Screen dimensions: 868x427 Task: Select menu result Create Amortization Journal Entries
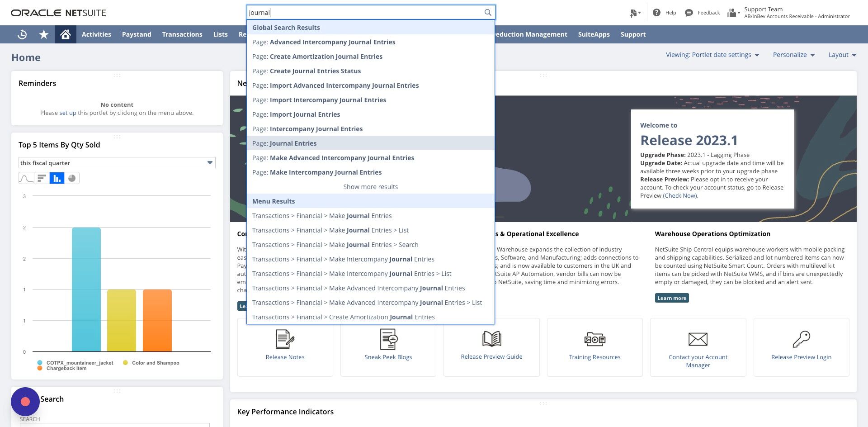point(371,317)
